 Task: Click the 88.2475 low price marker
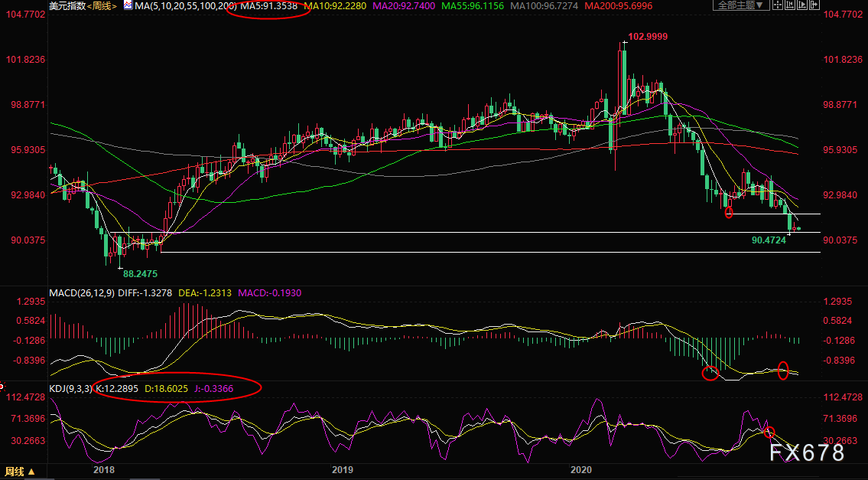point(140,274)
